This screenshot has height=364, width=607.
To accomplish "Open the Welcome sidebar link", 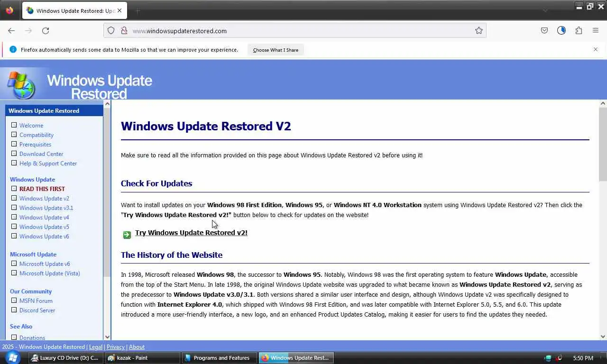I will tap(31, 126).
